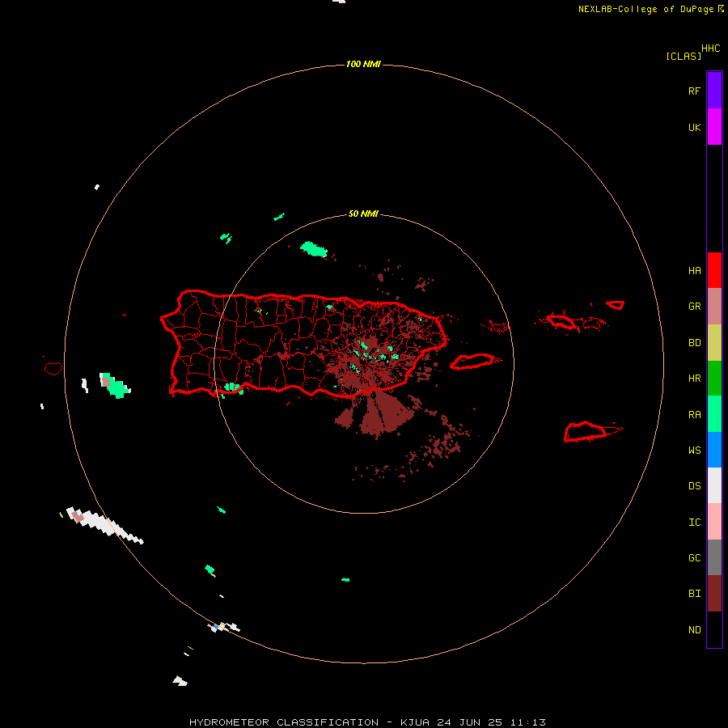The image size is (728, 728).
Task: Click the Mona Island outline west of Puerto Rico
Action: point(53,369)
